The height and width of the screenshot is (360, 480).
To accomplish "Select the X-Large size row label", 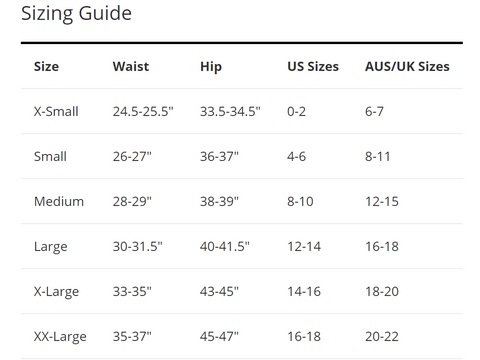I will 56,292.
